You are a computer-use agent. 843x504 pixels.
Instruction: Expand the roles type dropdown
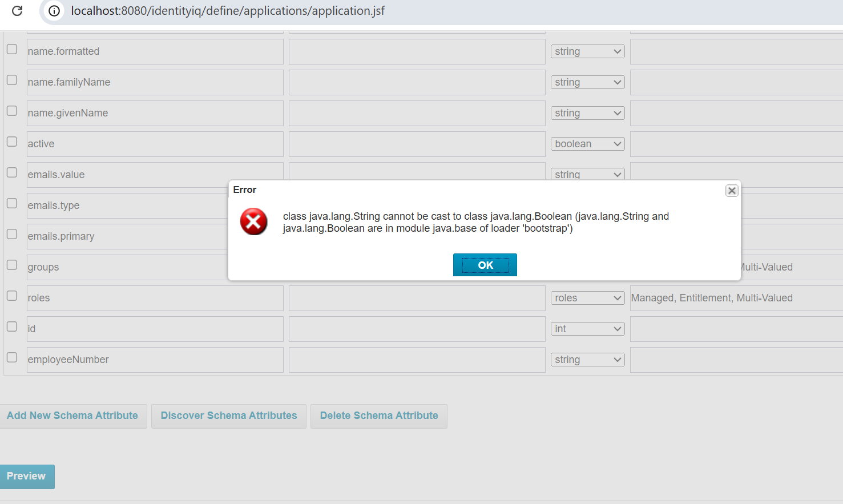coord(588,298)
